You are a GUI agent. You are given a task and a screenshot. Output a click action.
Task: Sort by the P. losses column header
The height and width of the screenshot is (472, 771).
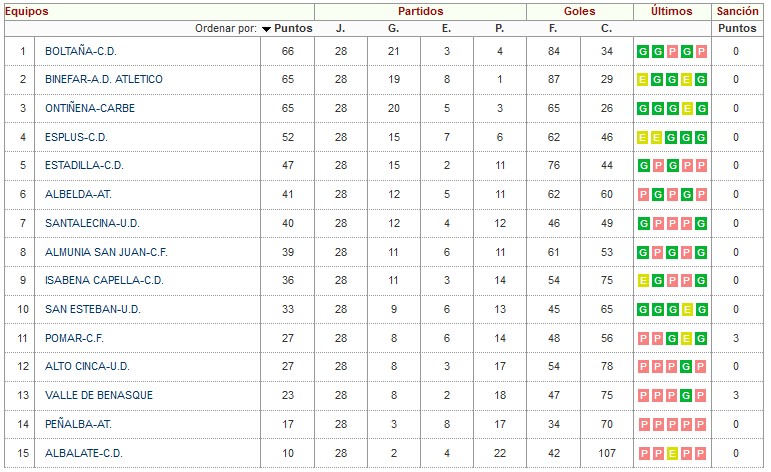point(500,29)
